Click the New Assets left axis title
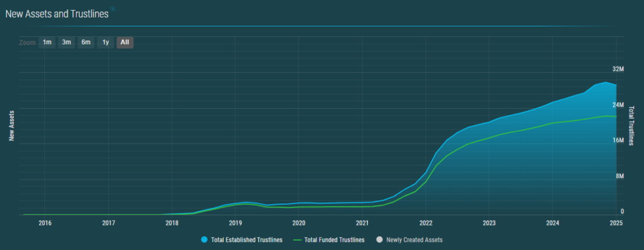The width and height of the screenshot is (644, 250). click(x=12, y=126)
